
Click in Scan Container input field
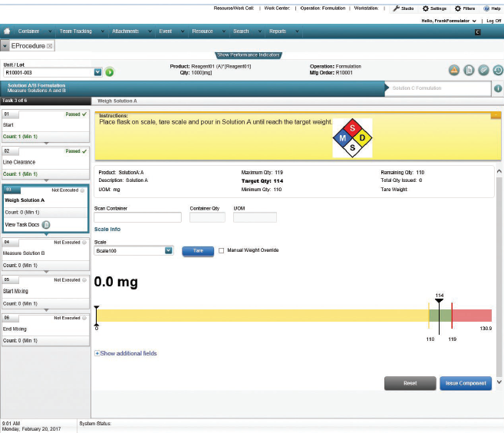138,217
